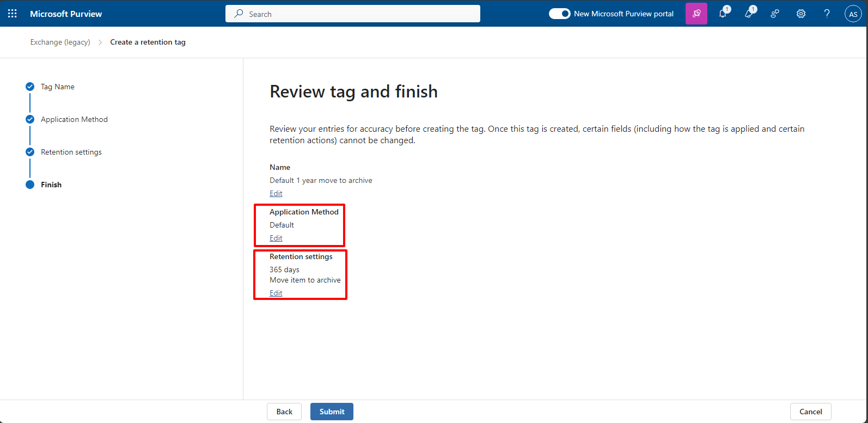The height and width of the screenshot is (423, 868).
Task: Open the settings gear
Action: point(801,14)
